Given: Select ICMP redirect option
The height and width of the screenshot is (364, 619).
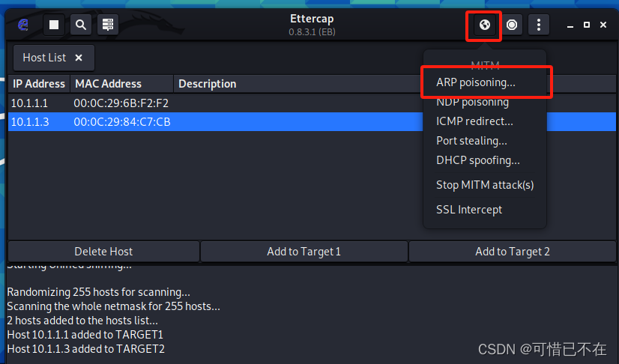Looking at the screenshot, I should pos(474,121).
